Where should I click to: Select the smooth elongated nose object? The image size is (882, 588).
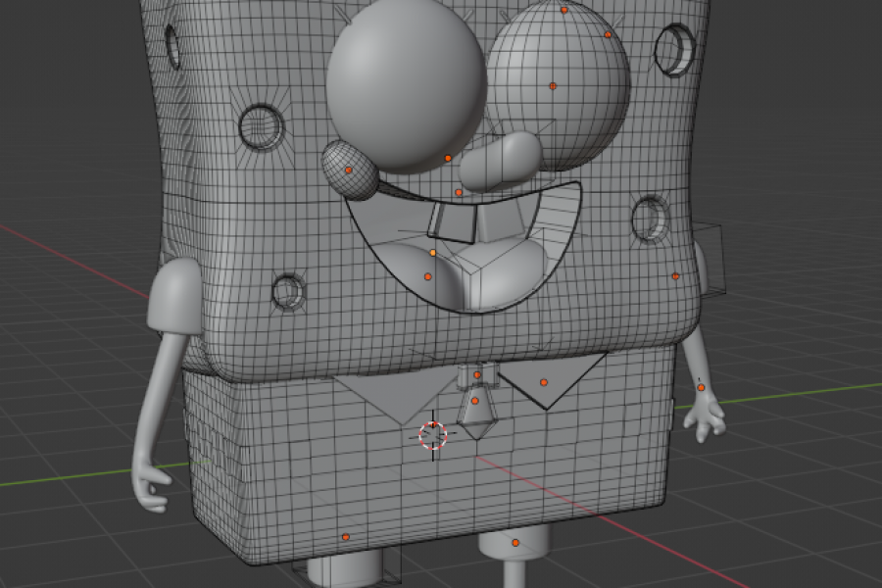point(501,161)
